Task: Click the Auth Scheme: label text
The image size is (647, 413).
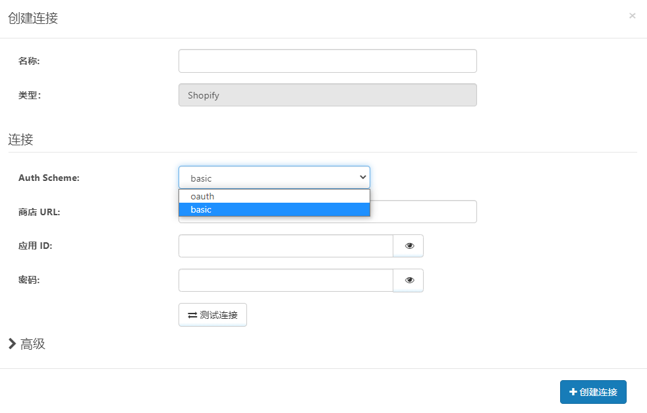Action: pyautogui.click(x=49, y=178)
